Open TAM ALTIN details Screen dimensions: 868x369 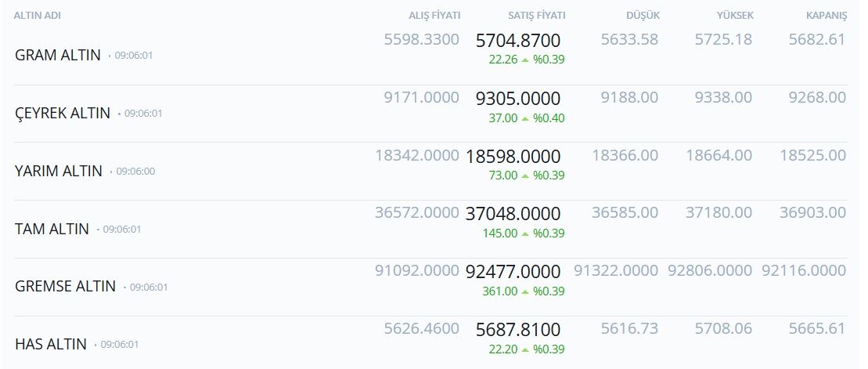(52, 229)
